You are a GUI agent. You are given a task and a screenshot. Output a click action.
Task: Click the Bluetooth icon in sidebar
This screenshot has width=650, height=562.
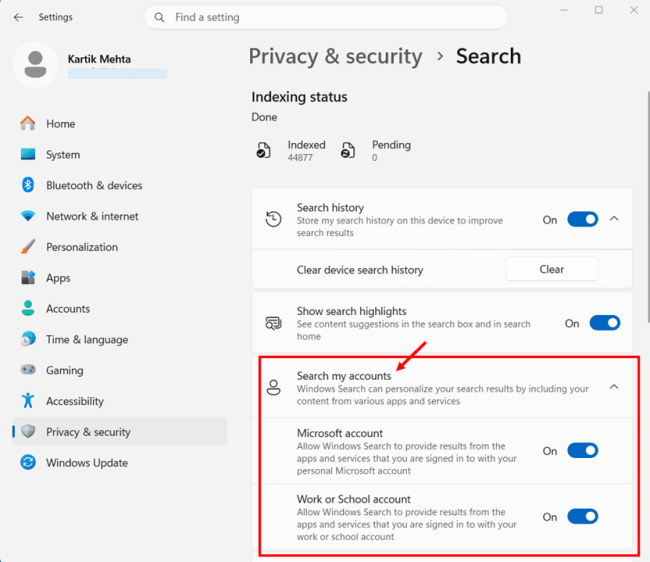[28, 185]
